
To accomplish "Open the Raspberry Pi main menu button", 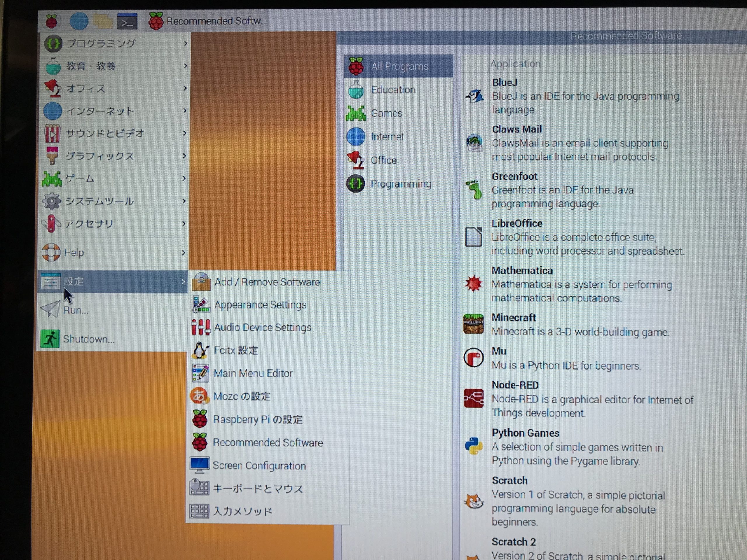I will pos(52,21).
